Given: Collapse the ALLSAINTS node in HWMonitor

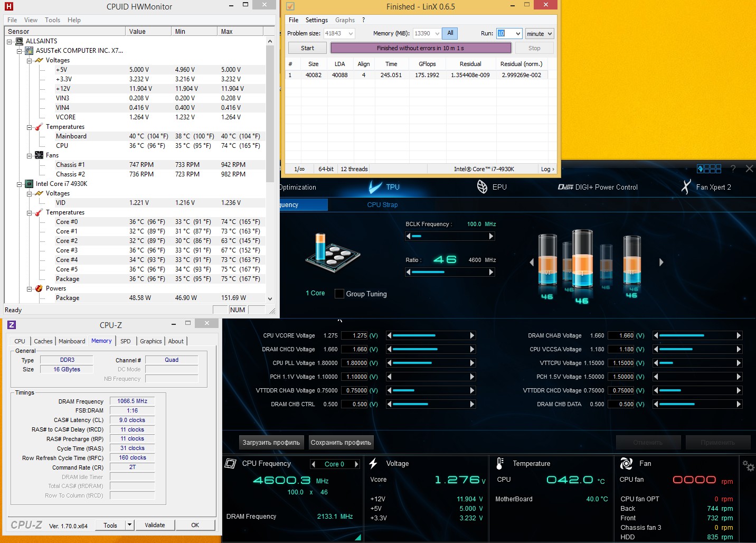Looking at the screenshot, I should [10, 41].
